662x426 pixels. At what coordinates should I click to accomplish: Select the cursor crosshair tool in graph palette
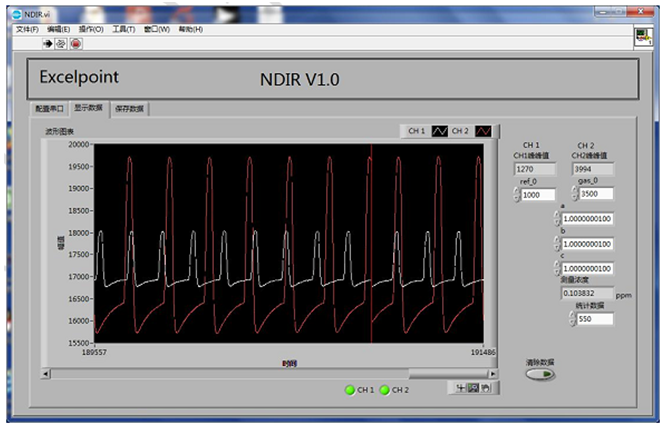pyautogui.click(x=461, y=388)
